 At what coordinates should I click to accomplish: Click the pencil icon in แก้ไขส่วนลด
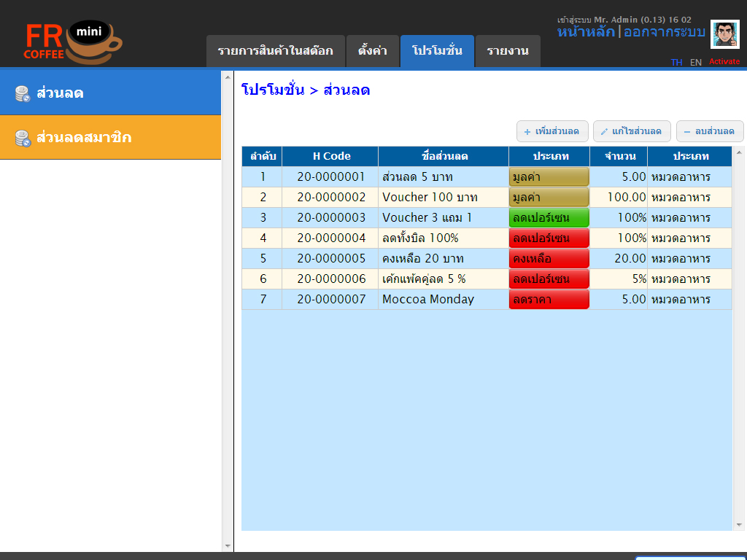603,132
